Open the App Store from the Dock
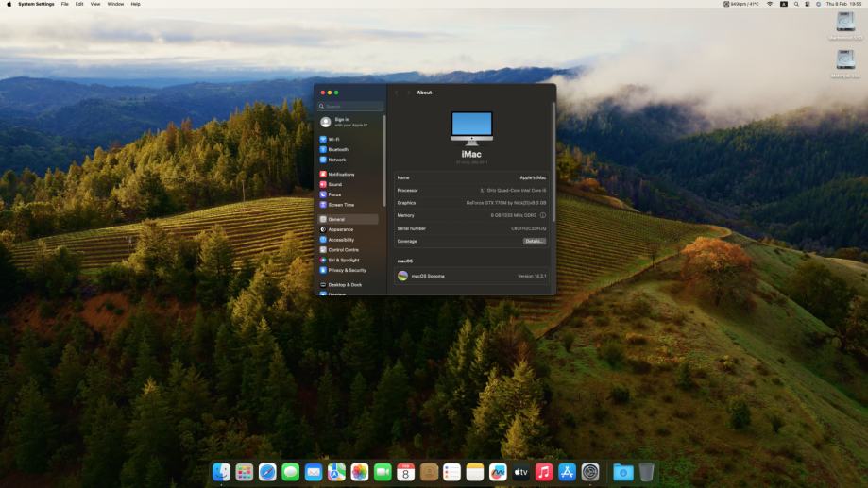 (567, 472)
